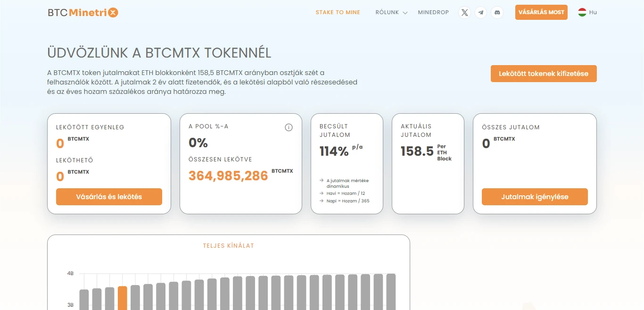This screenshot has width=644, height=310.
Task: Click the BTC Minetrix logo
Action: pos(83,13)
